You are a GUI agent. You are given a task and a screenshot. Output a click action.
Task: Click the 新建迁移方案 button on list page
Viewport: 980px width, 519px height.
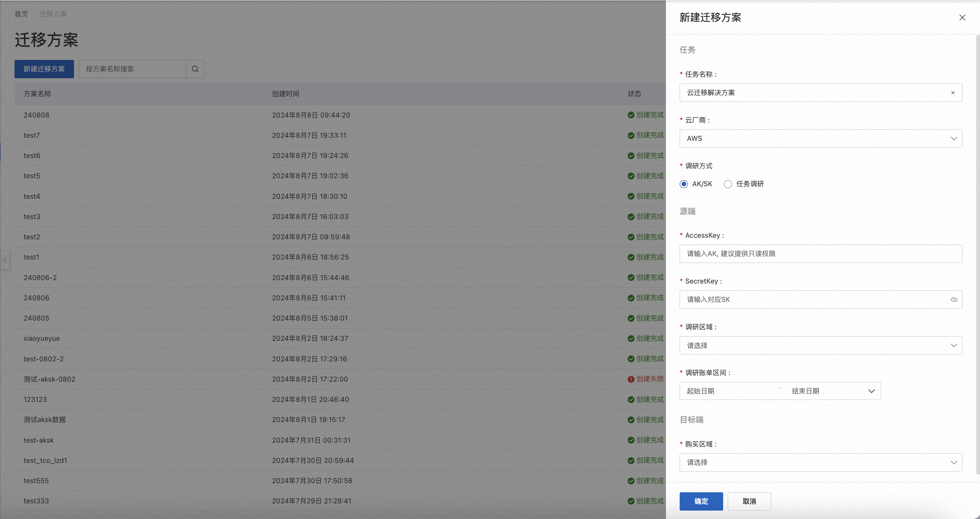[44, 69]
